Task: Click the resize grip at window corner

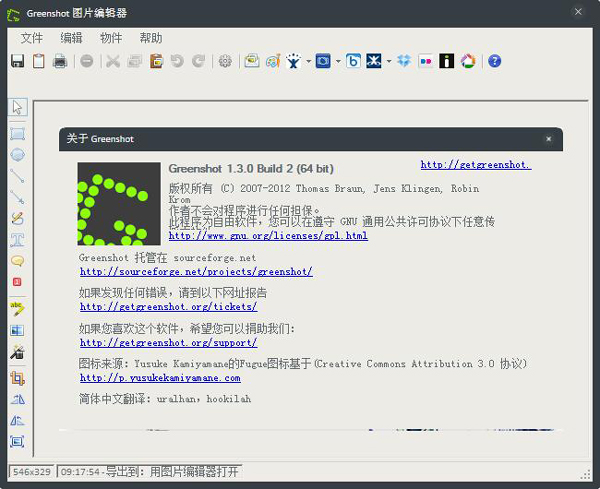Action: (x=585, y=475)
